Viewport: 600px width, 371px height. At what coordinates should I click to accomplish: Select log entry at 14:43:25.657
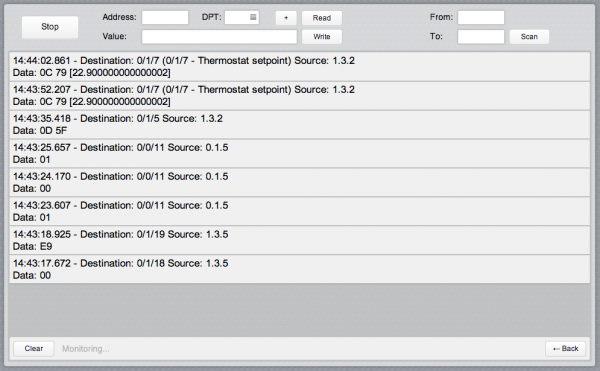(x=300, y=153)
